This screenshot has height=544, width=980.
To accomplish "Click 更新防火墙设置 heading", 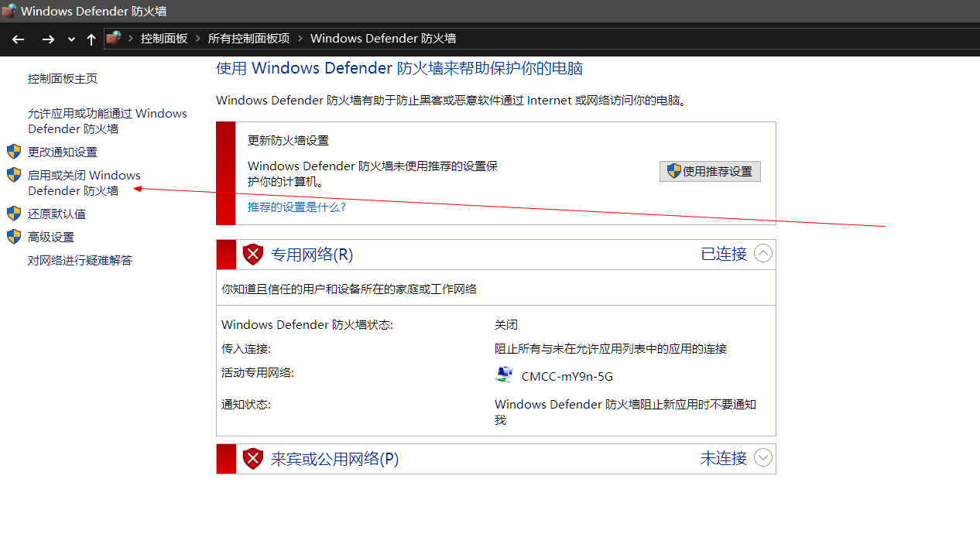I will click(288, 140).
